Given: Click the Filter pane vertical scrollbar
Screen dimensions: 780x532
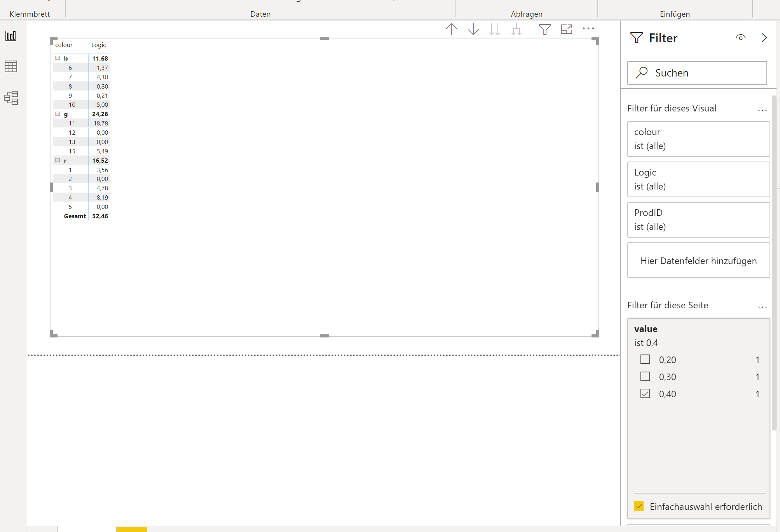Looking at the screenshot, I should point(774,263).
